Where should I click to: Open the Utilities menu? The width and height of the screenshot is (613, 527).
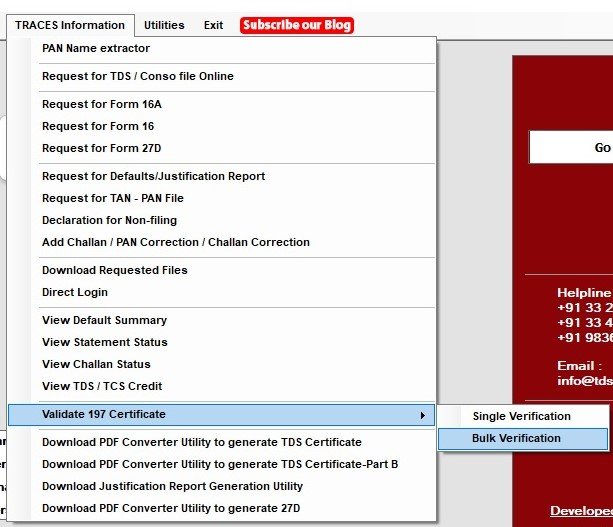pyautogui.click(x=164, y=25)
